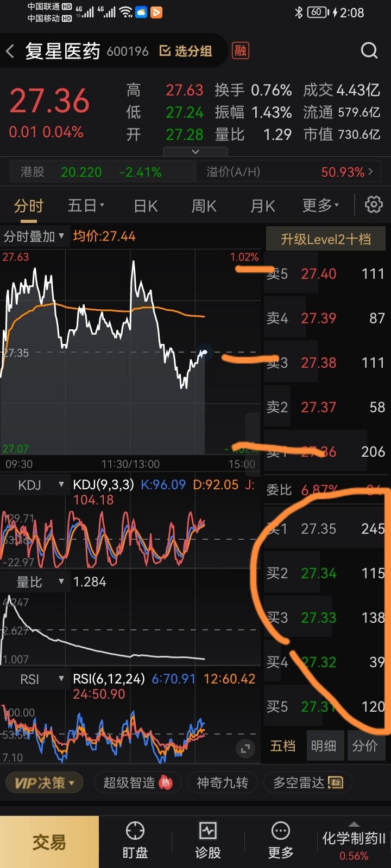Image resolution: width=391 pixels, height=868 pixels.
Task: Open the 诊股 diagnosis icon
Action: coord(208,840)
